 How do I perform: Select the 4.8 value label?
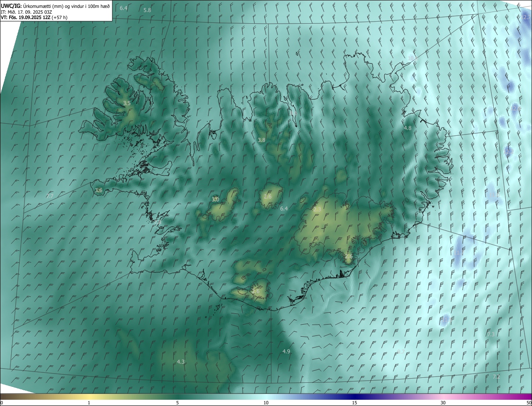point(408,128)
